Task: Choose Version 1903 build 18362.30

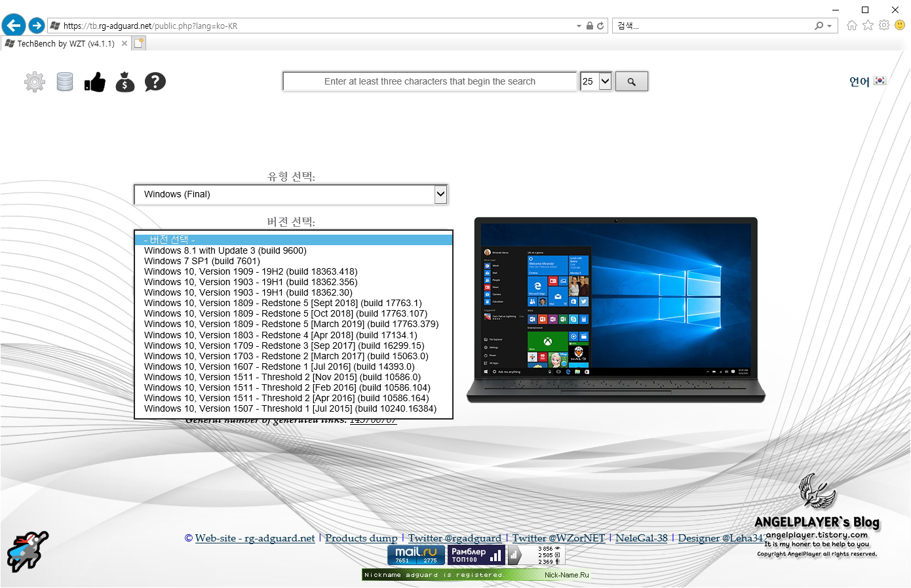Action: tap(294, 292)
